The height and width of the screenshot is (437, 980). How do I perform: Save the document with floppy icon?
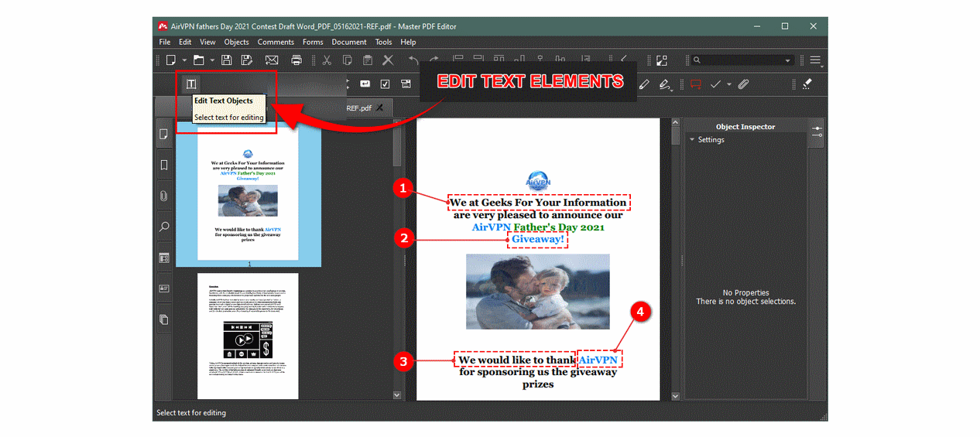pyautogui.click(x=227, y=60)
